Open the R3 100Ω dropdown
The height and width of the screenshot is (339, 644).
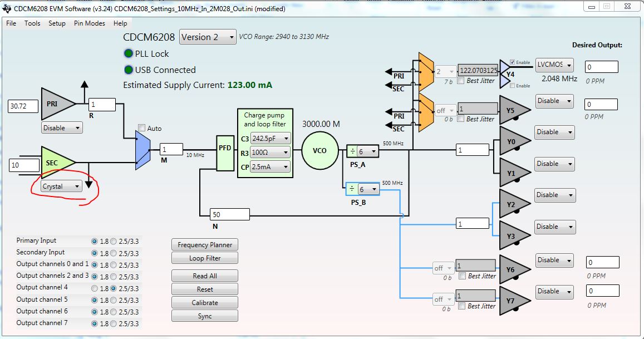tap(271, 153)
